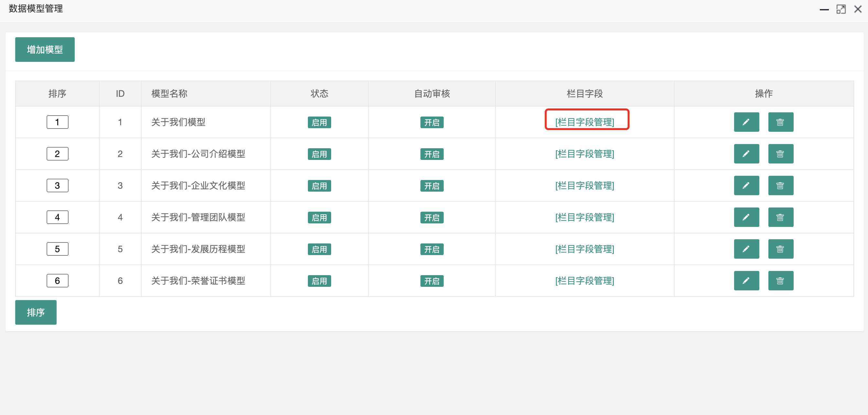Viewport: 868px width, 415px height.
Task: Toggle 开启 auto-review for 关于我们-企业文化模型
Action: [x=432, y=186]
